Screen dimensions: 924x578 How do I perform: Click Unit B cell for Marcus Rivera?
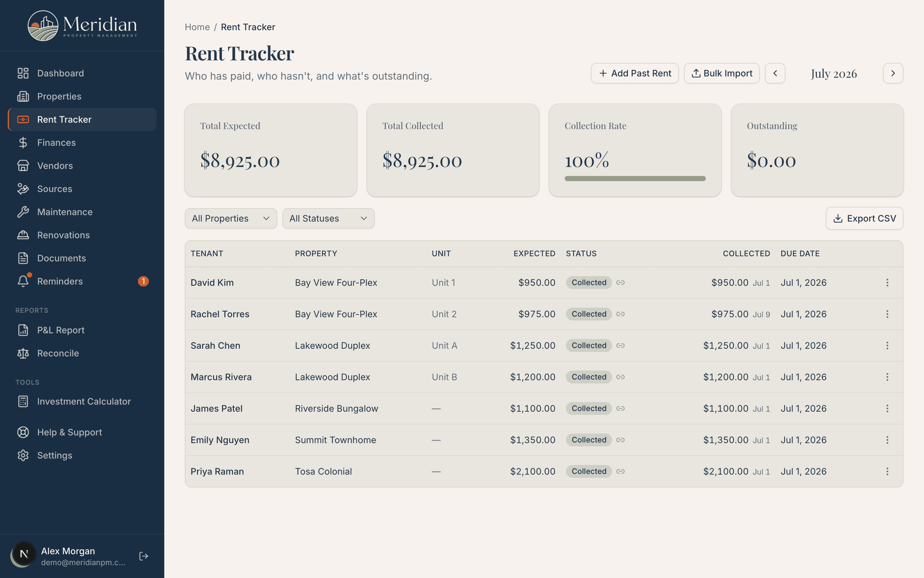tap(444, 377)
